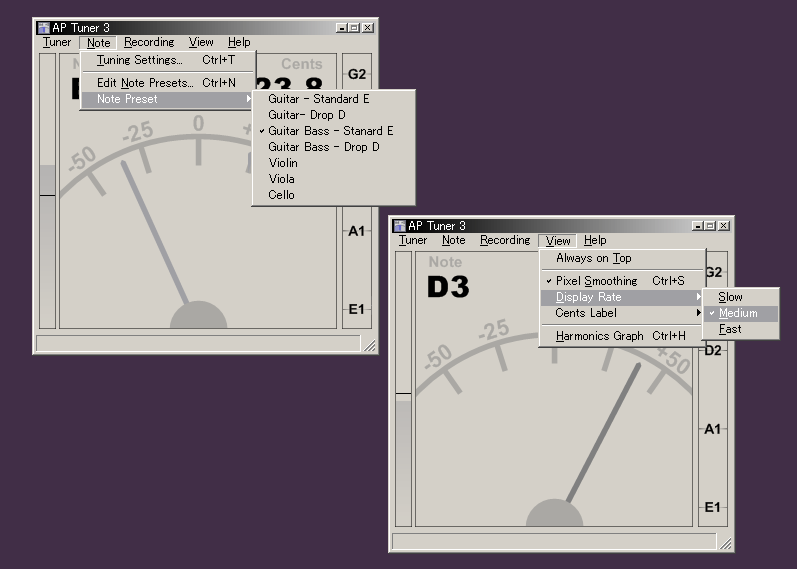Click the title bar app icon of the window with the Note menu open
797x569 pixels.
coord(44,28)
